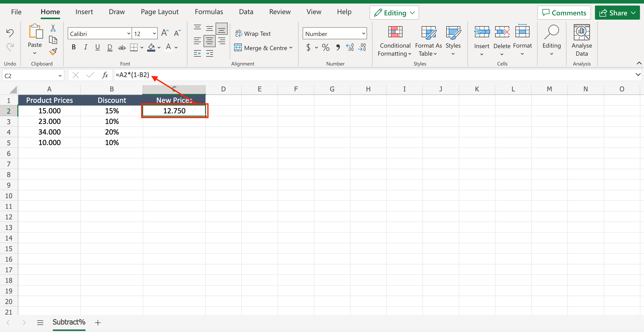Apply underline to the selected cell
The width and height of the screenshot is (644, 332).
point(97,47)
